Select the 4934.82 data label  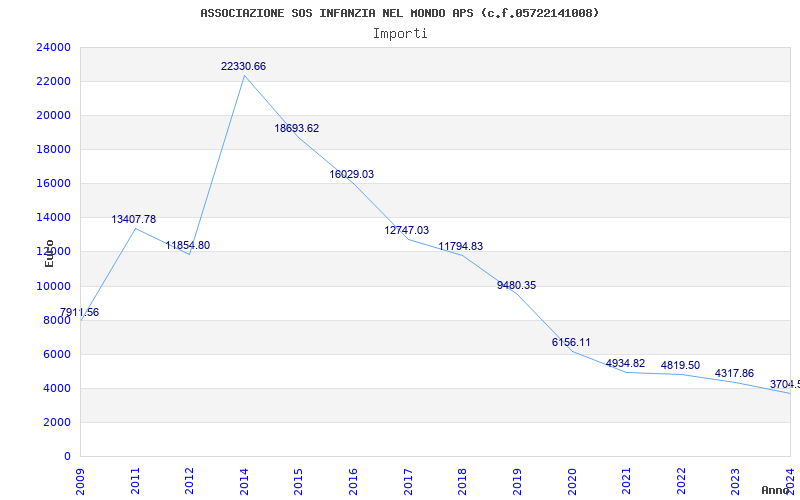coord(626,364)
